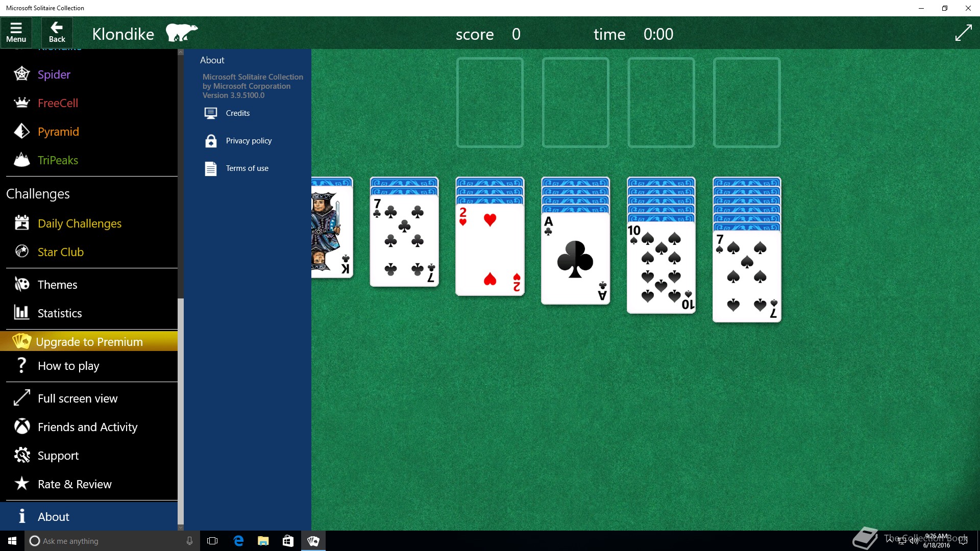Viewport: 980px width, 551px height.
Task: Click the How to play question mark icon
Action: (x=21, y=365)
